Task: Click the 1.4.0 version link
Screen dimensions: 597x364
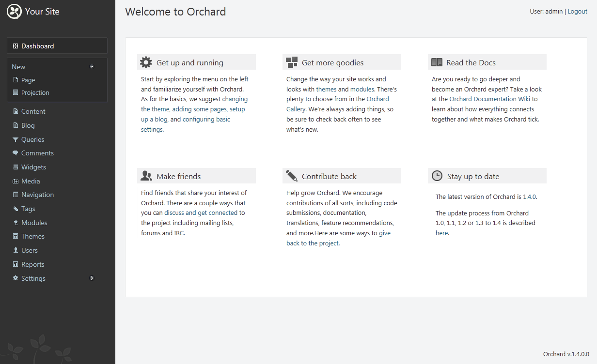Action: click(x=530, y=197)
